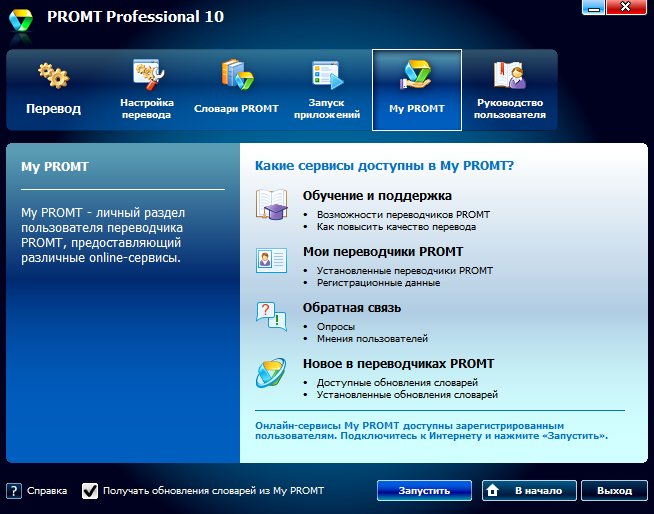The width and height of the screenshot is (654, 514).
Task: Click the Онлайн-сервисы My PROMT notice text
Action: 431,431
